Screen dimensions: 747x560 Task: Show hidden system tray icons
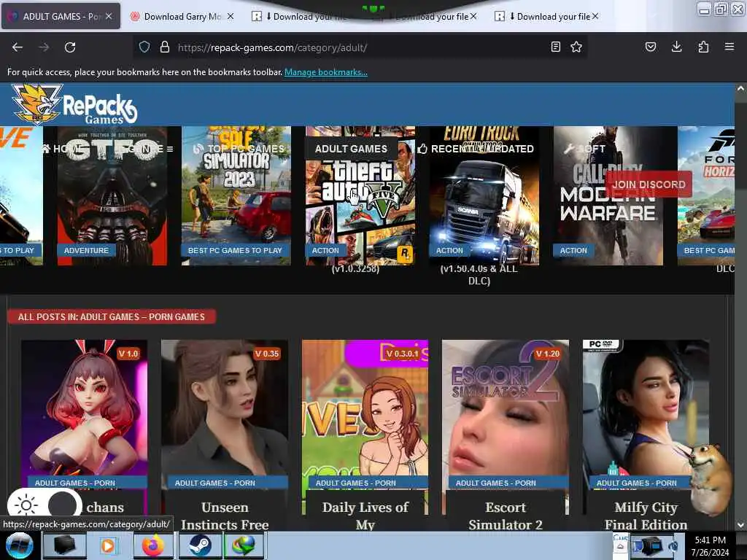[620, 545]
